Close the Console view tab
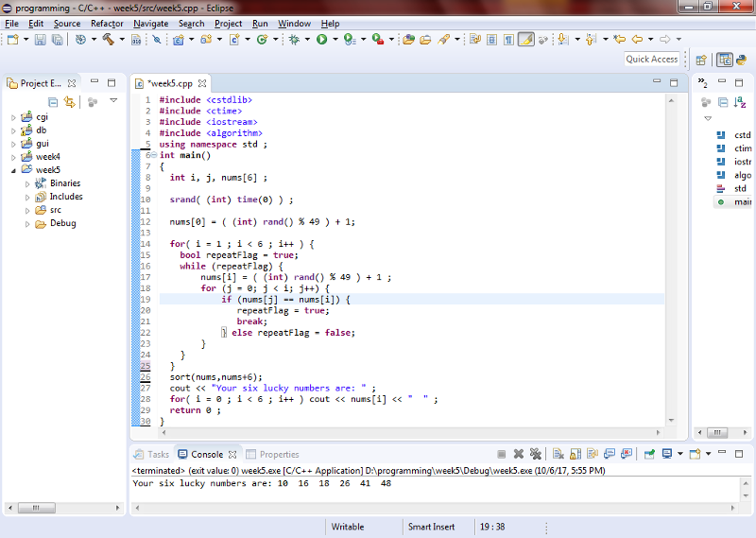The width and height of the screenshot is (756, 538). [232, 455]
